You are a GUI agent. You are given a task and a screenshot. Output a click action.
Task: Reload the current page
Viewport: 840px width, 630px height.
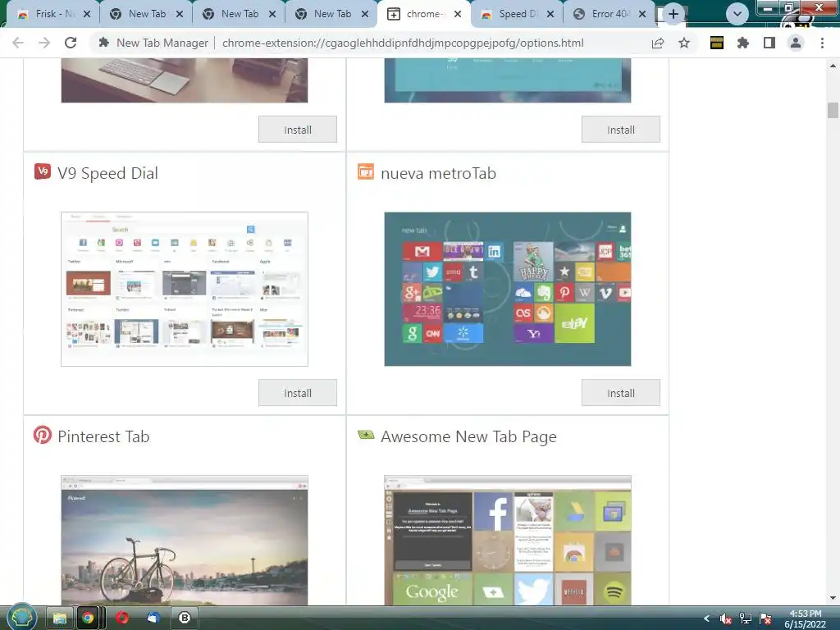tap(71, 43)
